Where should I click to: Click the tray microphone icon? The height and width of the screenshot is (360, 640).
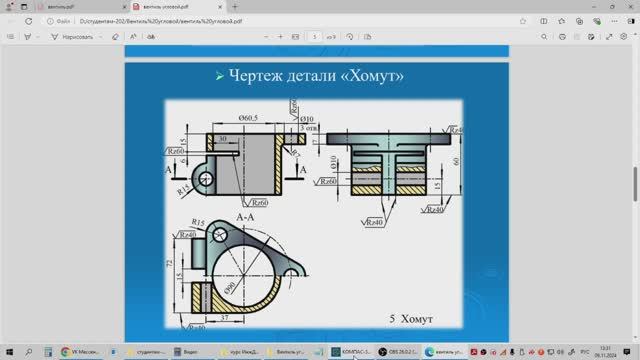click(512, 352)
